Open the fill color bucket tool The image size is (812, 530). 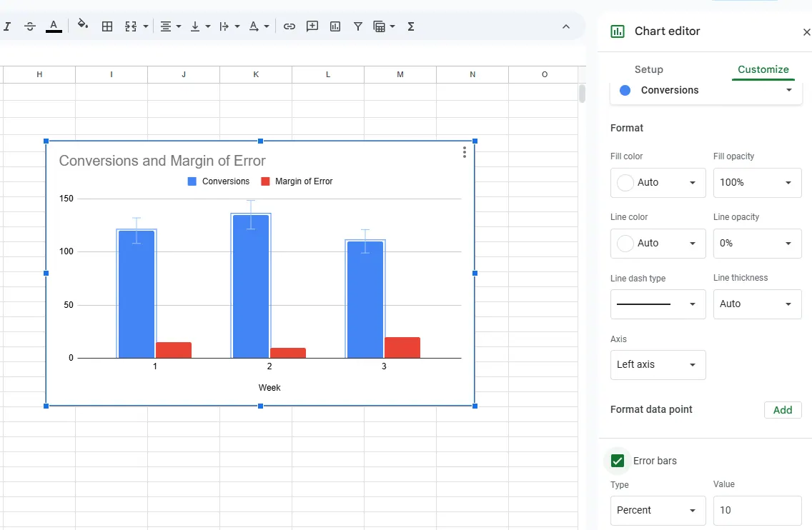[83, 26]
